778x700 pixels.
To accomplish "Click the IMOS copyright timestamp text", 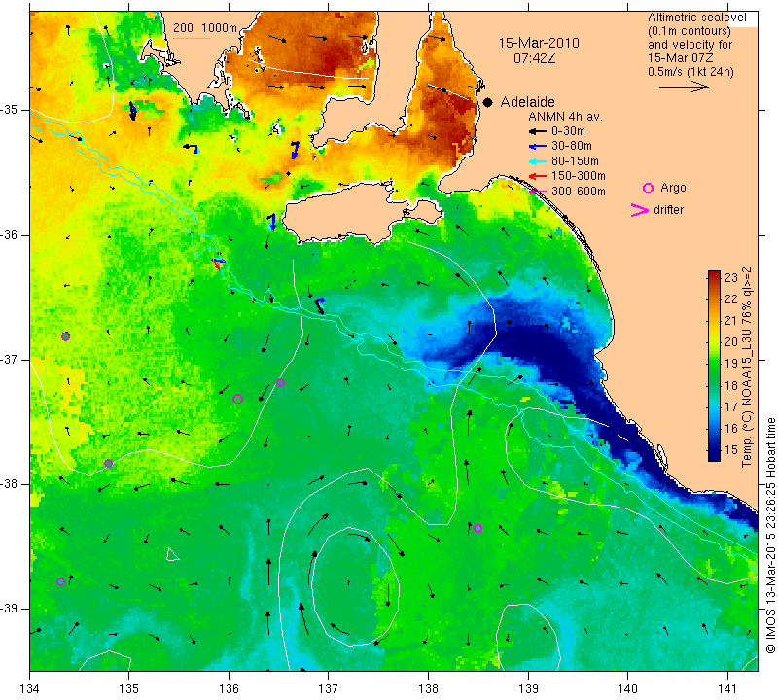I will click(770, 535).
